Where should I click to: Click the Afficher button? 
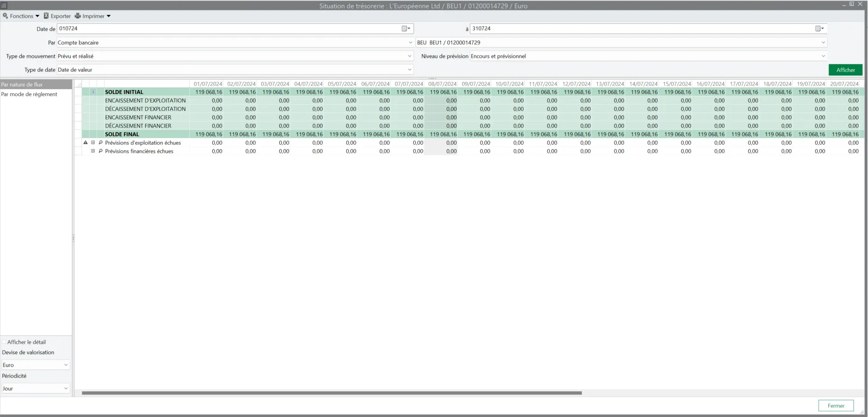(845, 70)
